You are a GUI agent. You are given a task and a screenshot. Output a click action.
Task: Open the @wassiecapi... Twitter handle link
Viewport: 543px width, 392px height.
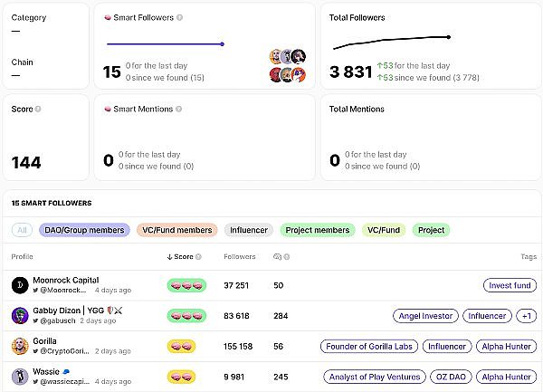click(62, 382)
